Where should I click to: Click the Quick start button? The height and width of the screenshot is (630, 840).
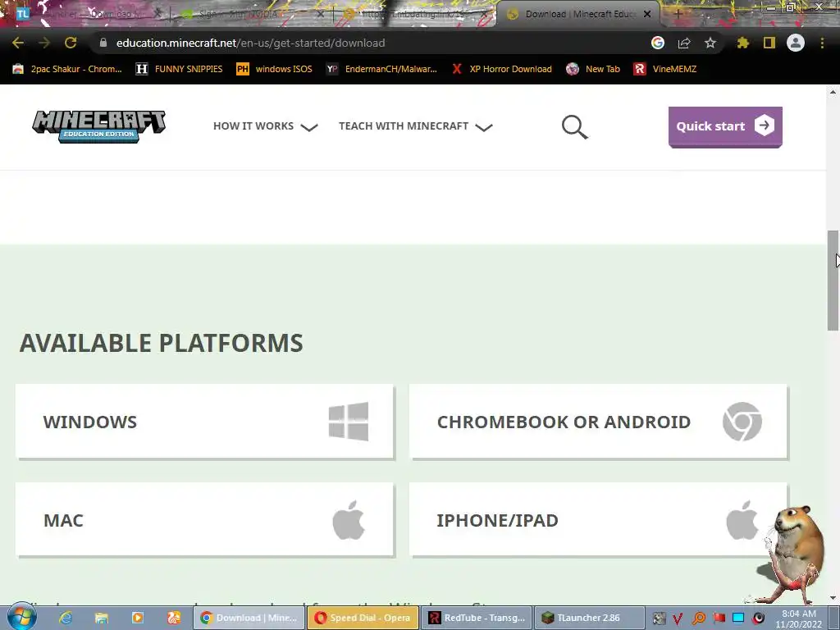point(725,126)
